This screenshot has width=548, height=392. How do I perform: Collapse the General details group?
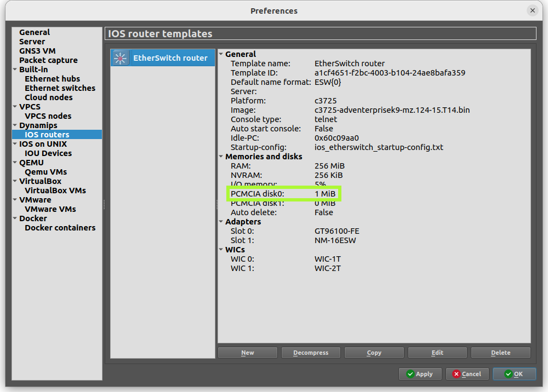(x=221, y=54)
